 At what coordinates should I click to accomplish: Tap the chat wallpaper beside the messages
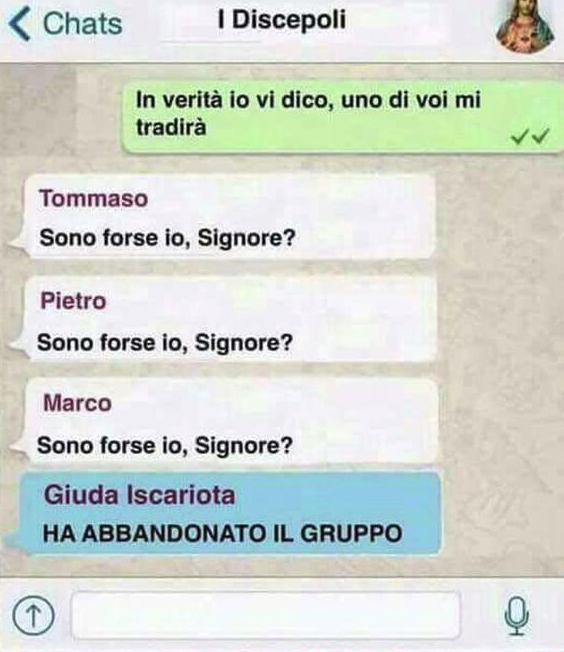499,333
